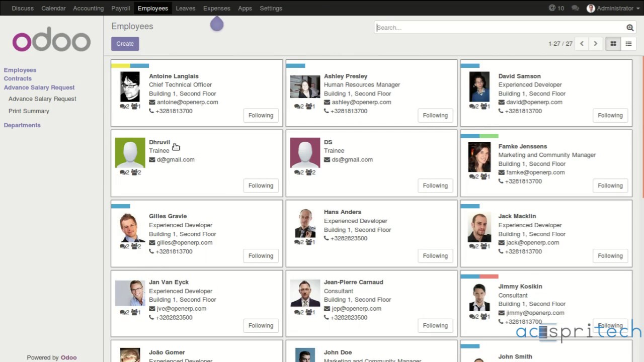The image size is (644, 362).
Task: Click the Odoo link in footer
Action: click(x=68, y=357)
